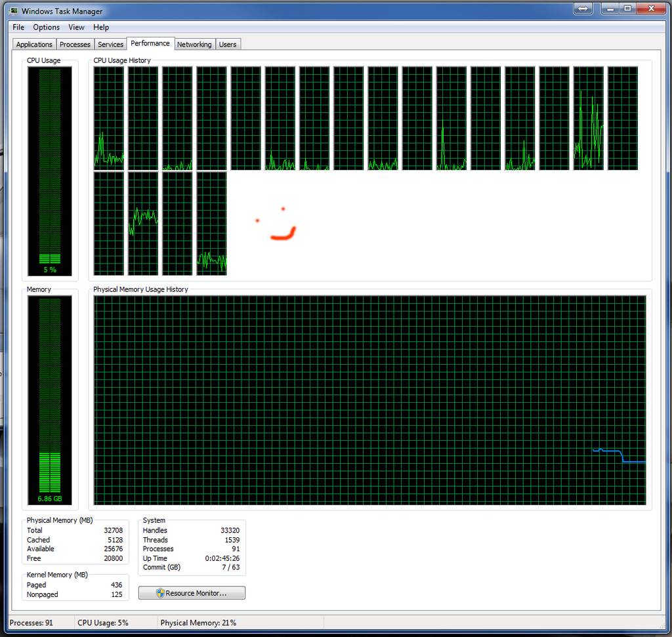This screenshot has width=672, height=637.
Task: Switch to the Processes tab
Action: pyautogui.click(x=75, y=44)
